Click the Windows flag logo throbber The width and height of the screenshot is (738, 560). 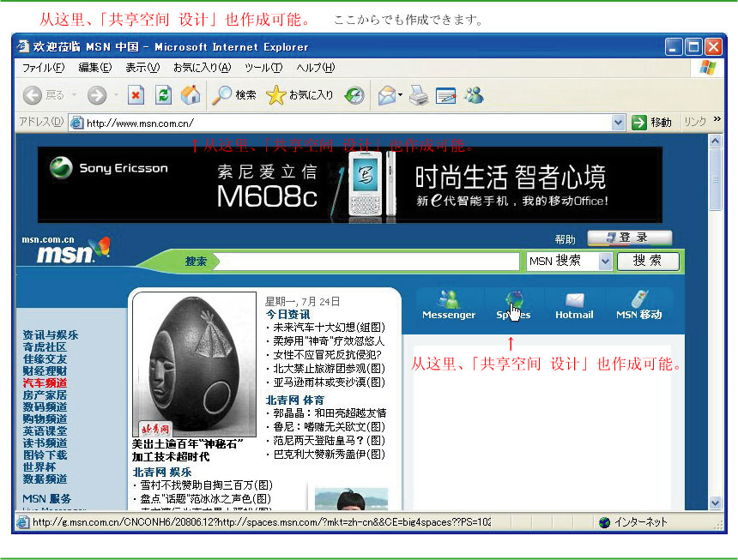[x=708, y=68]
